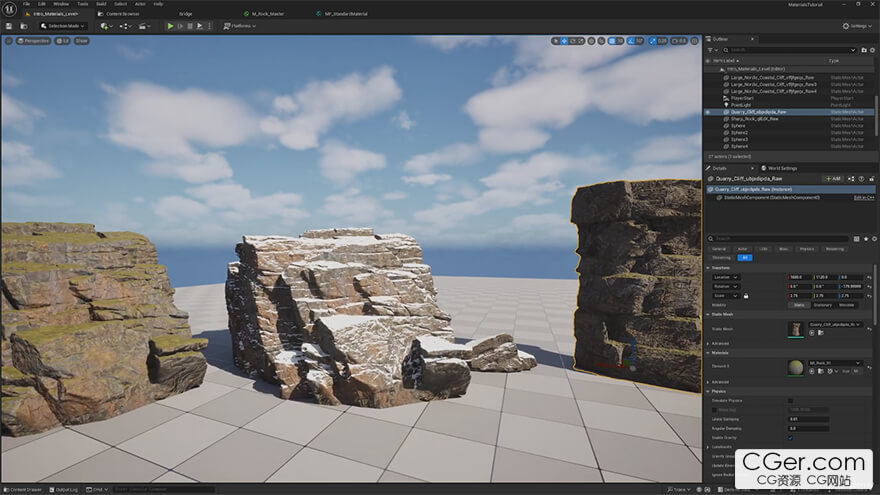Toggle the Details favorites star icon
The width and height of the screenshot is (880, 495).
pyautogui.click(x=865, y=239)
